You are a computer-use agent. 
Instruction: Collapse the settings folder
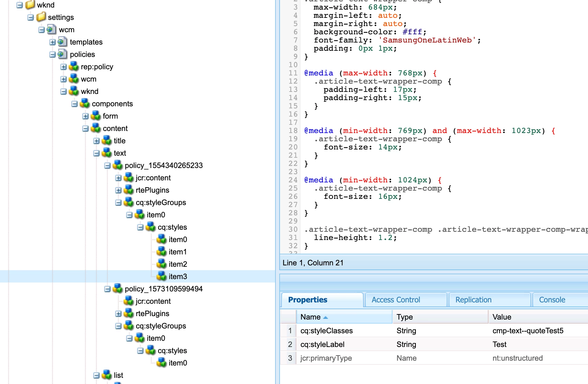coord(31,17)
